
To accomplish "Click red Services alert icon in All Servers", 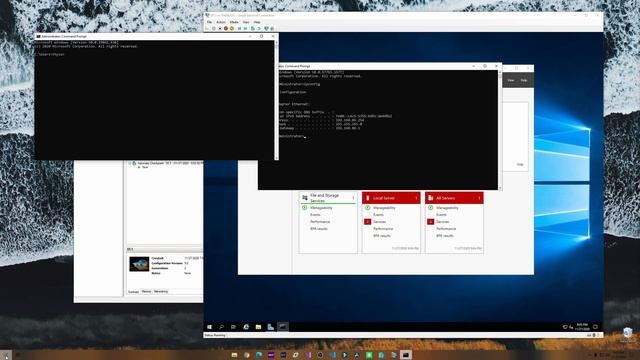I will [x=430, y=222].
